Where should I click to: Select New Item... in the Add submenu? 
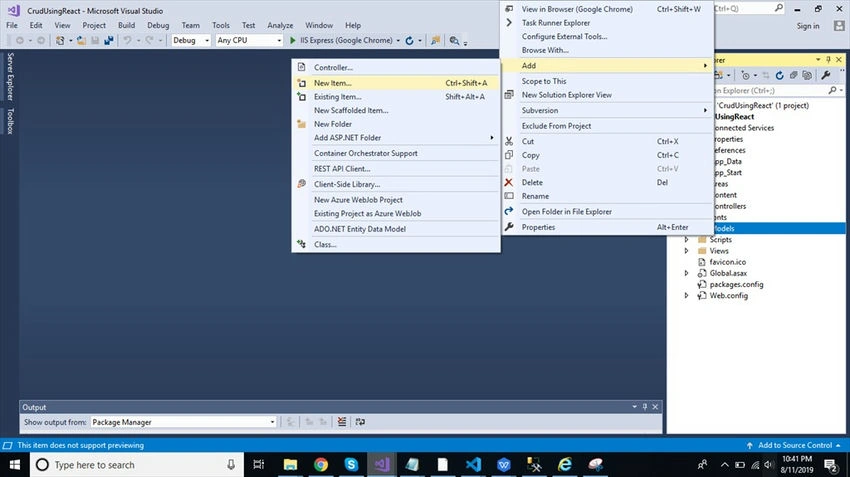396,83
